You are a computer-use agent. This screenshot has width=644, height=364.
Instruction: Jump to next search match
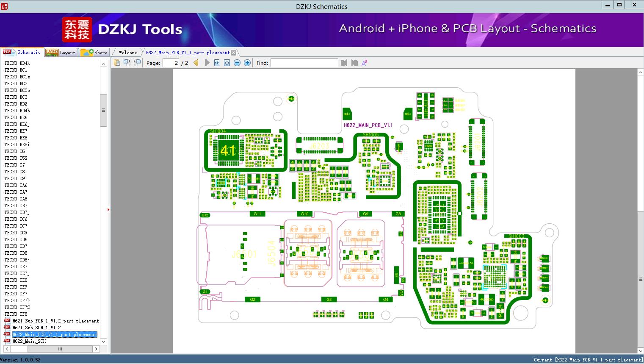coord(355,62)
